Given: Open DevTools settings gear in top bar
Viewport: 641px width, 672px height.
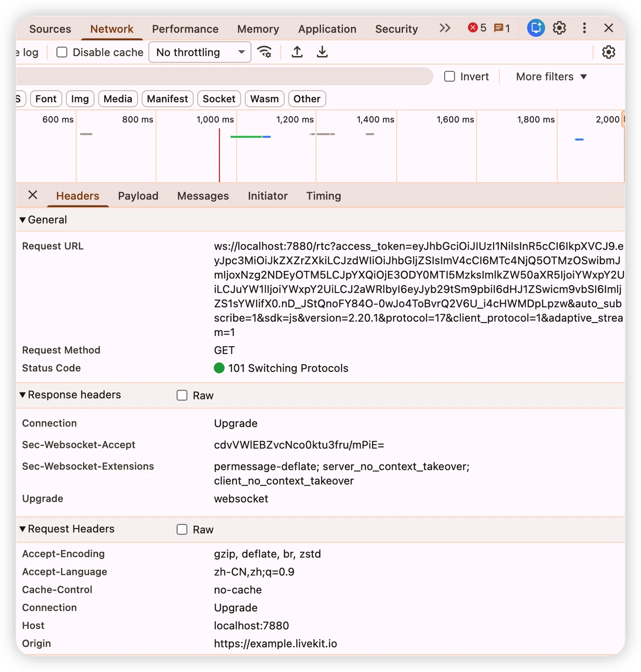Looking at the screenshot, I should coord(559,28).
